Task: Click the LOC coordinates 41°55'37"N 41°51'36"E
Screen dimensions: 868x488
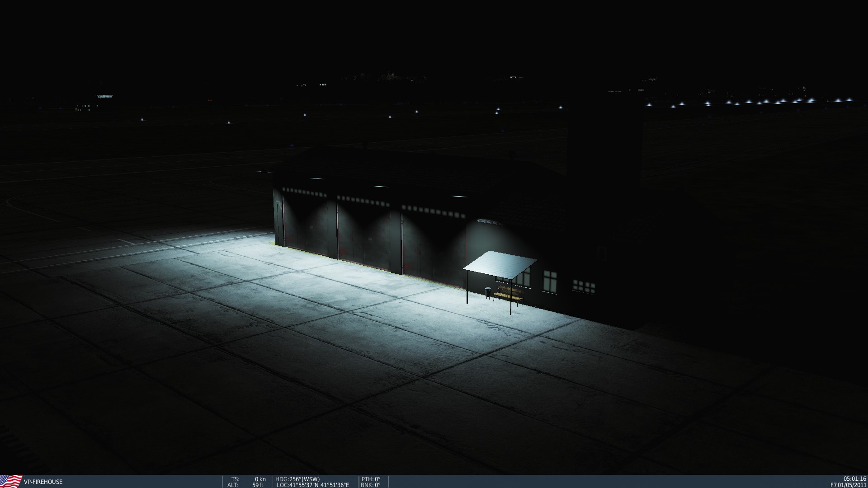Action: pyautogui.click(x=313, y=485)
